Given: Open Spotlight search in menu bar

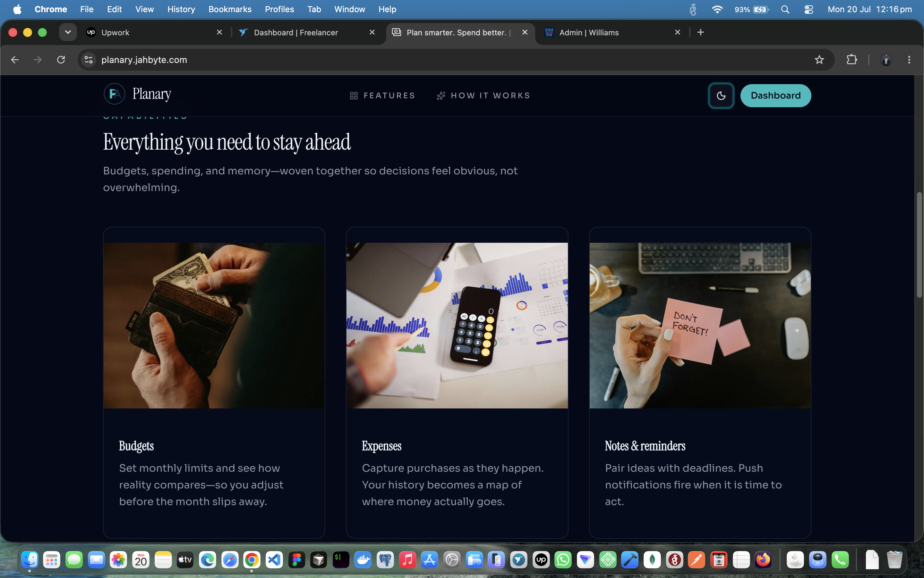Looking at the screenshot, I should tap(785, 9).
